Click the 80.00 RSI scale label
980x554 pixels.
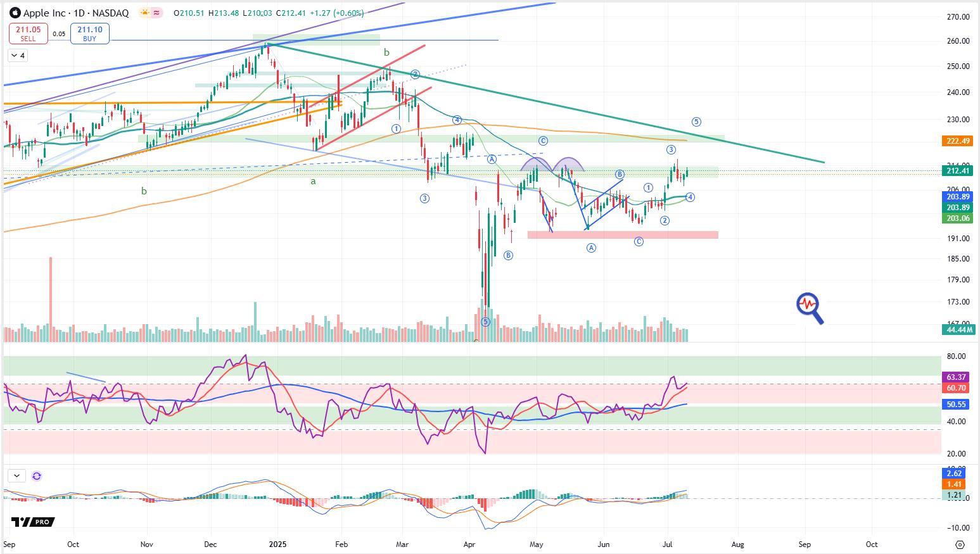click(957, 356)
